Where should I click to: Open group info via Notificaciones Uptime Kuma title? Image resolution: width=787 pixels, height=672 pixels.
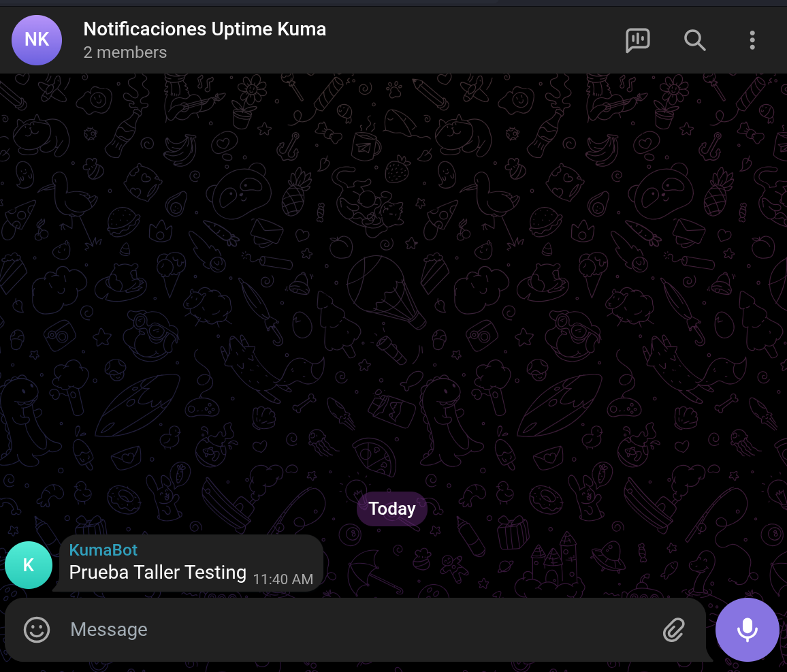point(204,29)
